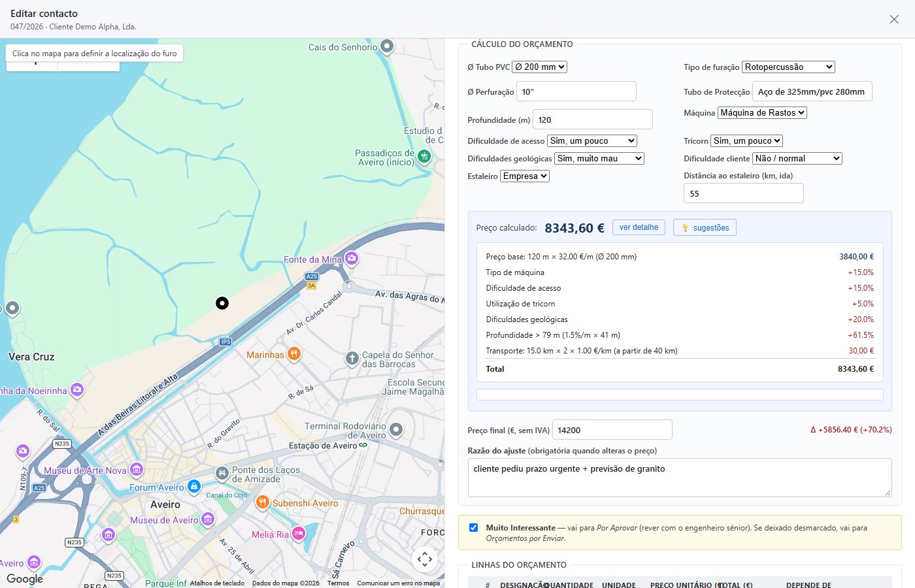This screenshot has width=915, height=588.
Task: Select Terminal Rodoviário de Aveiro pin
Action: 396,430
